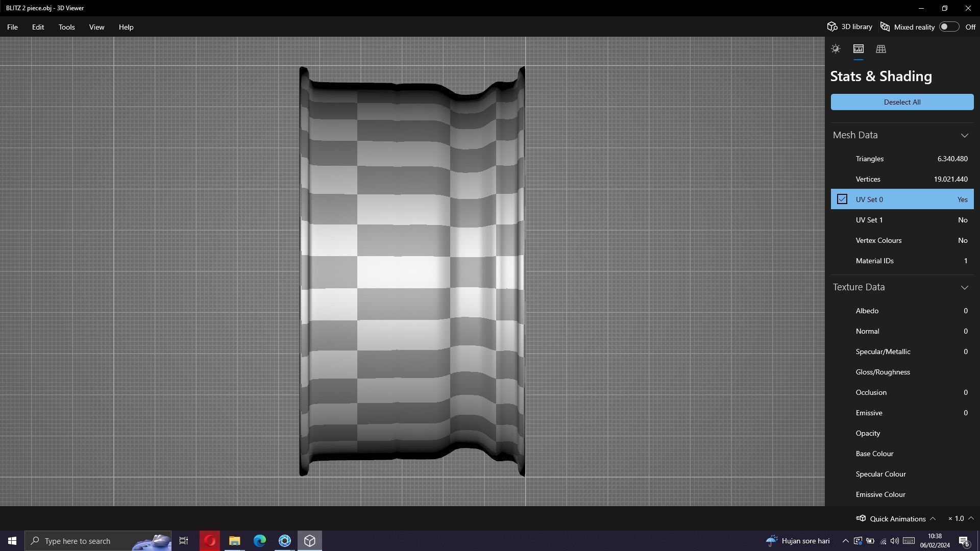Click the battery icon in system tray
Viewport: 980px width, 551px height.
tap(870, 541)
